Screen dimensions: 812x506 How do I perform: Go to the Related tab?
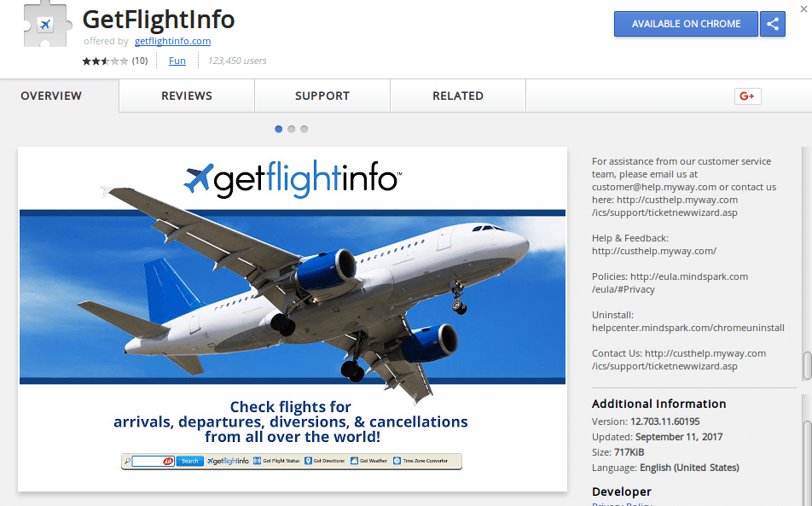[458, 96]
